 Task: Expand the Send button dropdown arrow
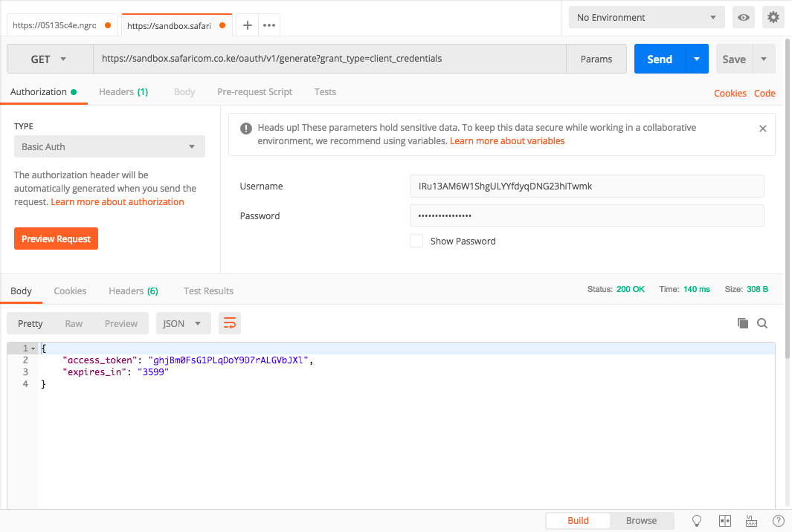point(697,59)
